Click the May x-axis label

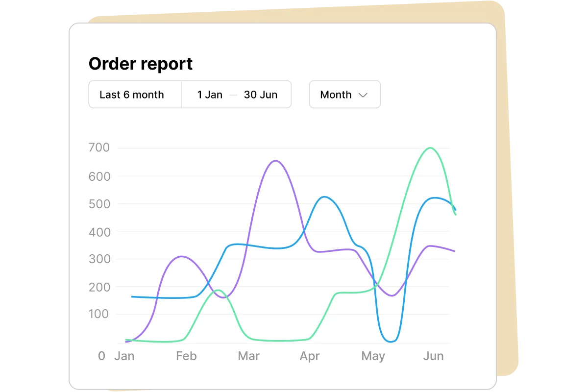[x=373, y=356]
